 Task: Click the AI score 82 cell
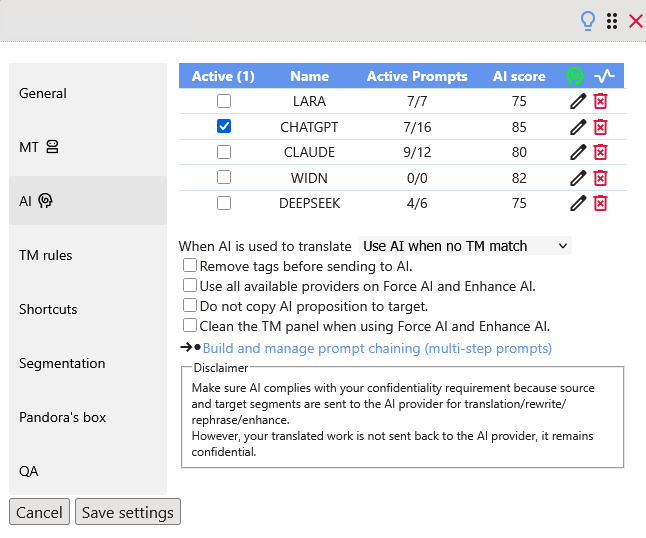519,178
